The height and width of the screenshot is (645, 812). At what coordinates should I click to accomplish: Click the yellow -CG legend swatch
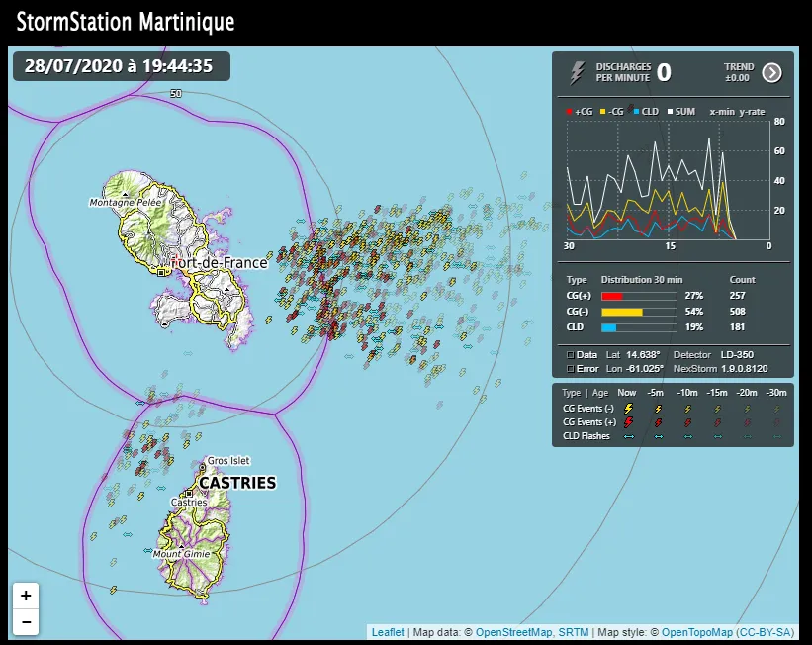coord(602,112)
